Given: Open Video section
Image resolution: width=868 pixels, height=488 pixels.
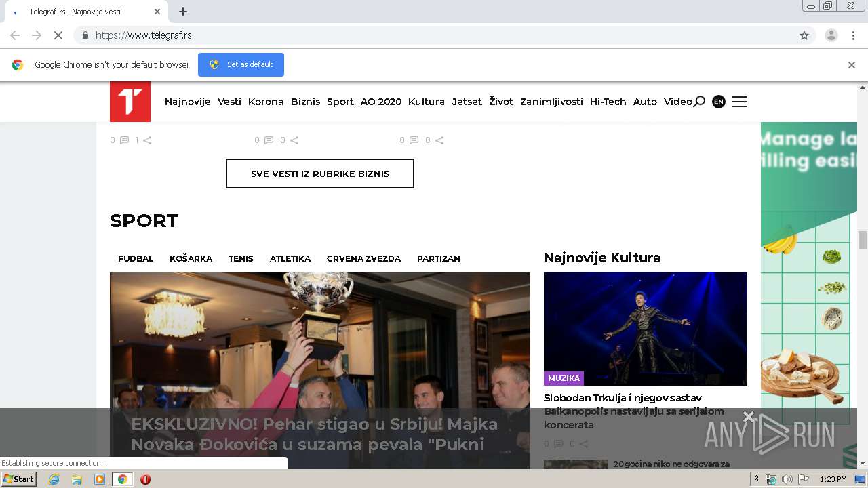Looking at the screenshot, I should coord(678,102).
